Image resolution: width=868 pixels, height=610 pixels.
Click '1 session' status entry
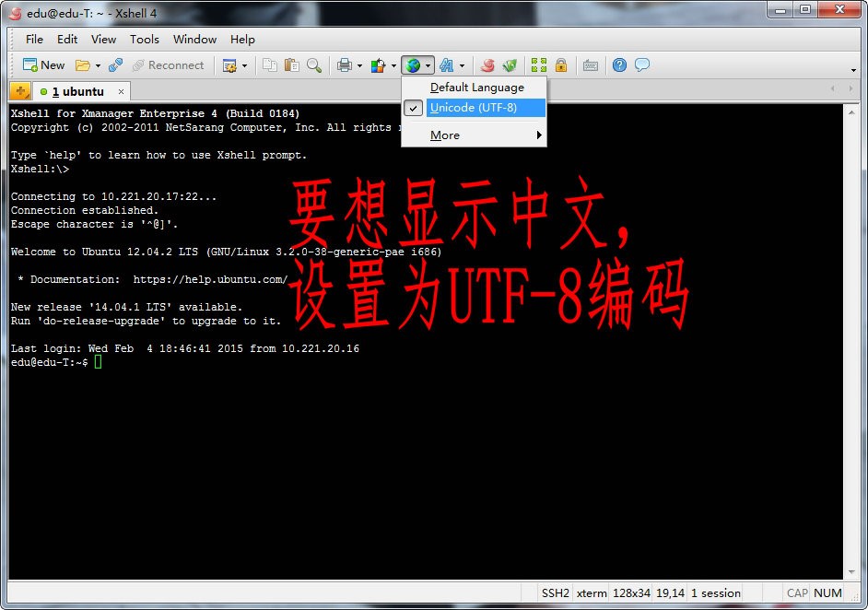coord(716,592)
